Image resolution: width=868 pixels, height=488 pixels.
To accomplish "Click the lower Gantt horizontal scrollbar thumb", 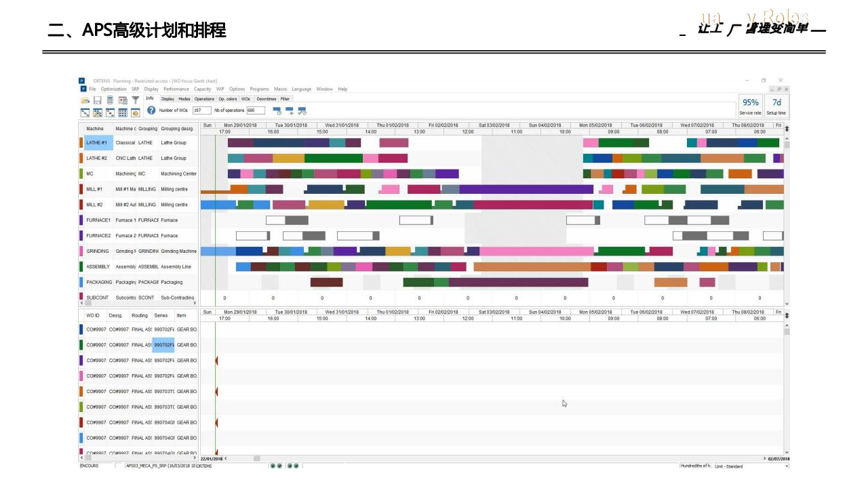I will (x=257, y=458).
